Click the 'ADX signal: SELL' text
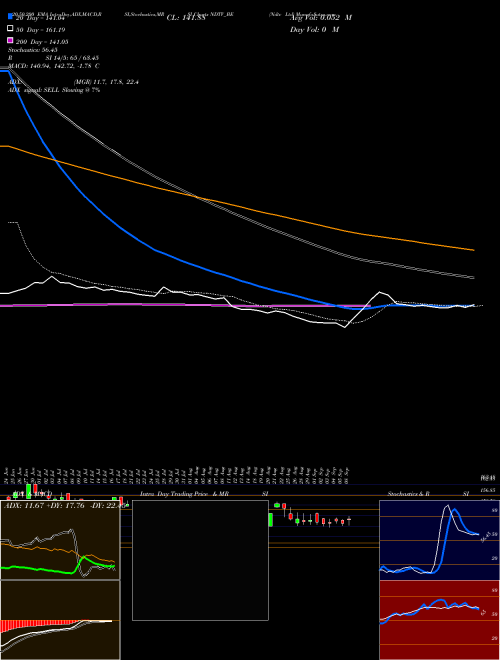This screenshot has width=500, height=660. click(34, 90)
